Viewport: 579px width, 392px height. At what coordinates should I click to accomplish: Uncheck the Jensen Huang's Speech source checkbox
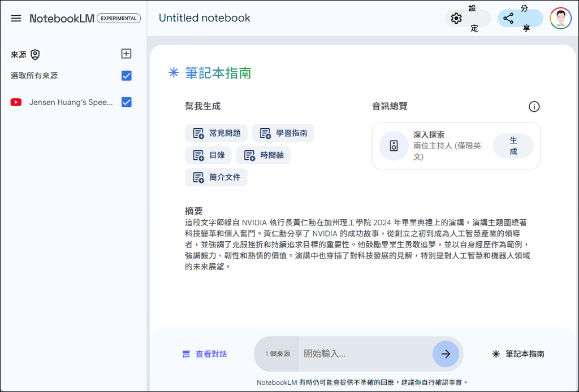point(126,102)
